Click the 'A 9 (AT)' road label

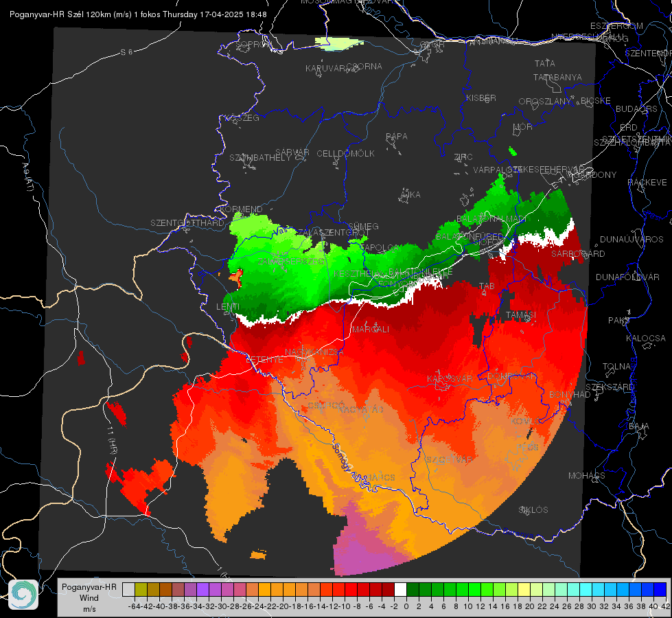pos(28,177)
